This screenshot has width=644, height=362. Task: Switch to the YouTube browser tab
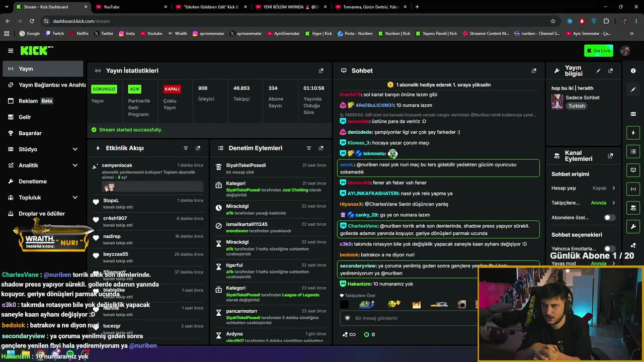(131, 7)
